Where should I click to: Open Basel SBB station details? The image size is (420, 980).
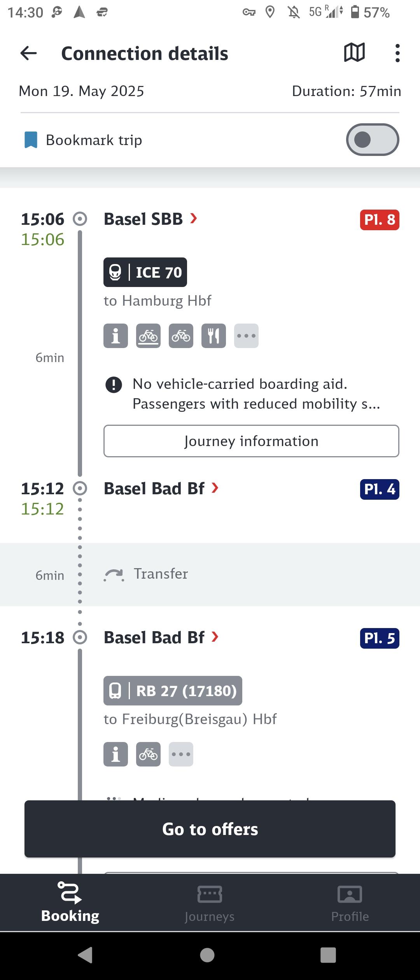(150, 219)
